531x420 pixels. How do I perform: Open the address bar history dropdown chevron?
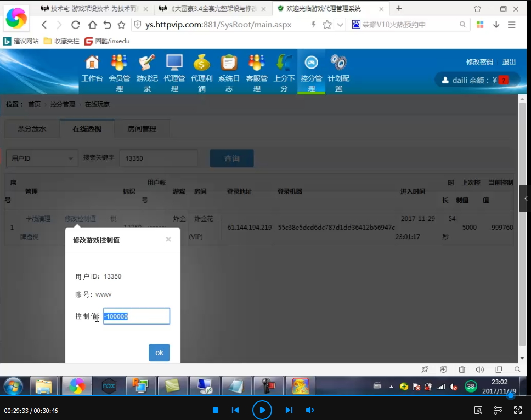point(340,25)
